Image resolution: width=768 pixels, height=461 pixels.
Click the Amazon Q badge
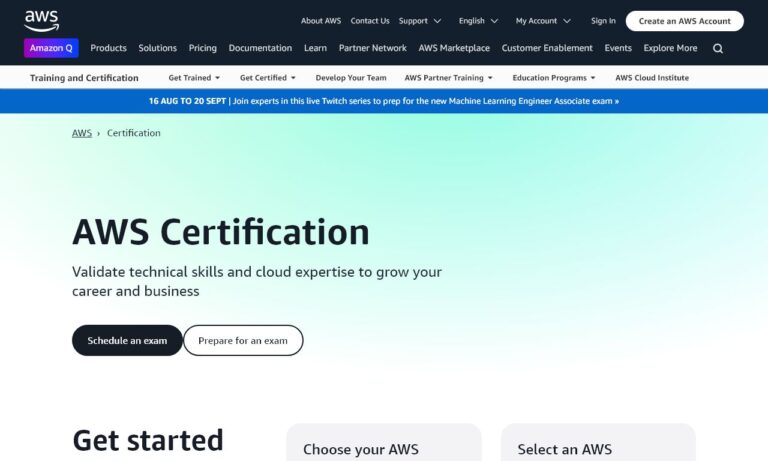[x=51, y=48]
